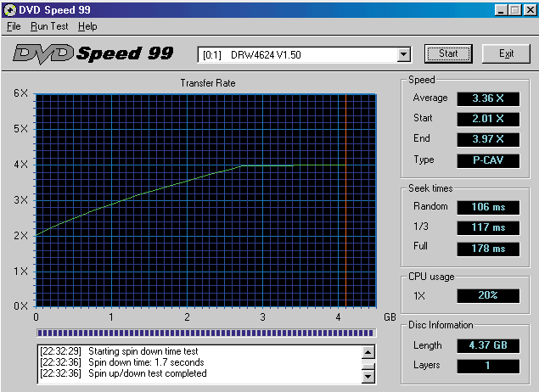
Task: Click the Start speed value 2.01 X
Action: (x=488, y=119)
